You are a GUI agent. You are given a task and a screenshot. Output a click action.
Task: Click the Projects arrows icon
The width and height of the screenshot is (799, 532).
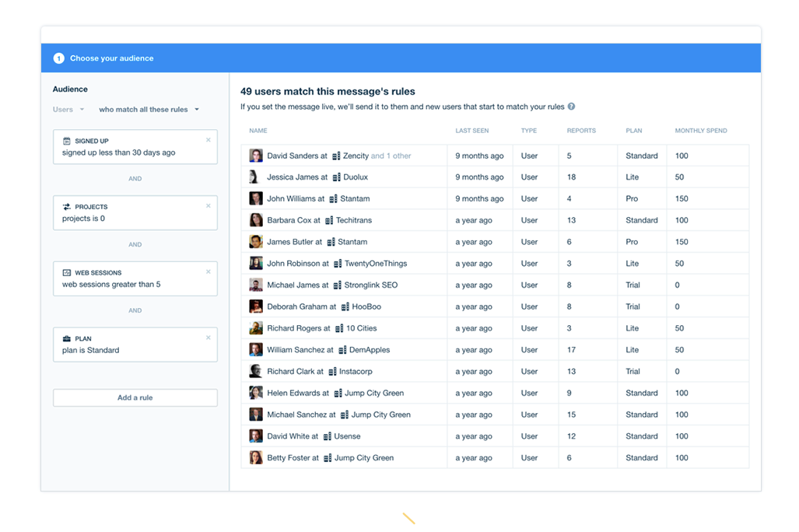point(67,207)
